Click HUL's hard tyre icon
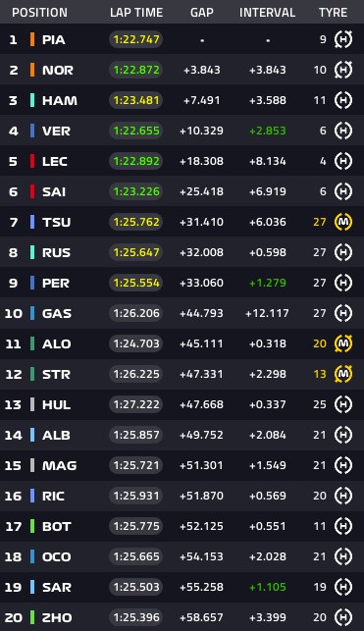 tap(343, 404)
